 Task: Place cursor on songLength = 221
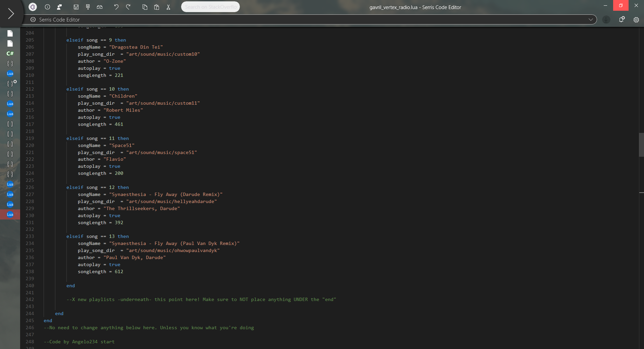[x=100, y=75]
